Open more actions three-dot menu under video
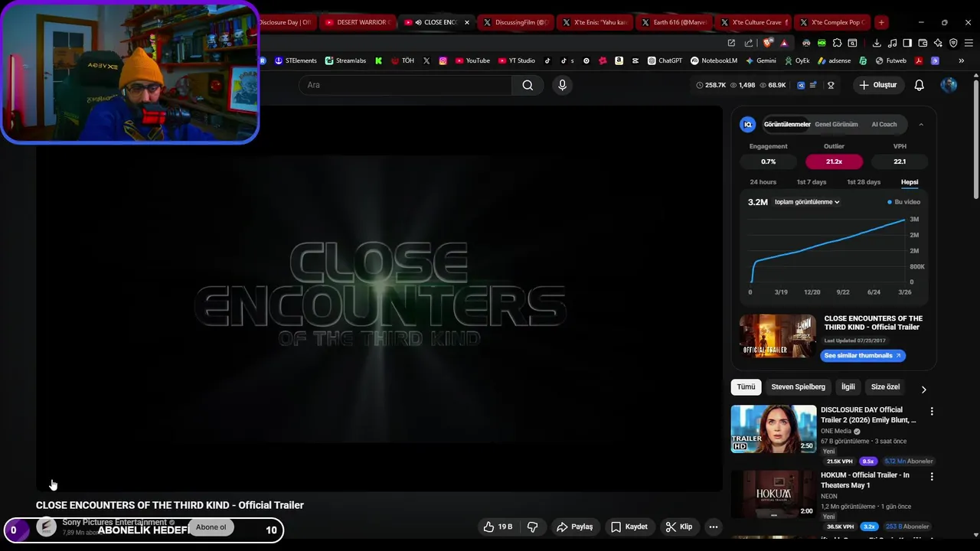The height and width of the screenshot is (551, 980). [x=713, y=527]
